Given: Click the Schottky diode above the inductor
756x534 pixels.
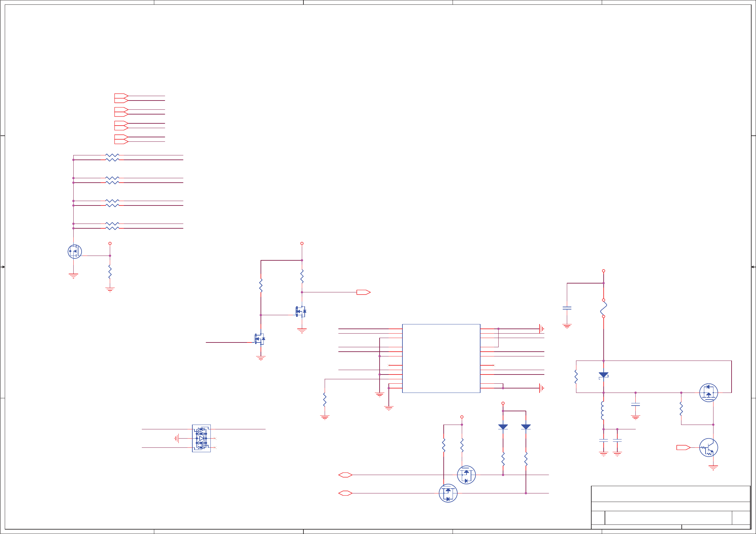Looking at the screenshot, I should point(603,375).
